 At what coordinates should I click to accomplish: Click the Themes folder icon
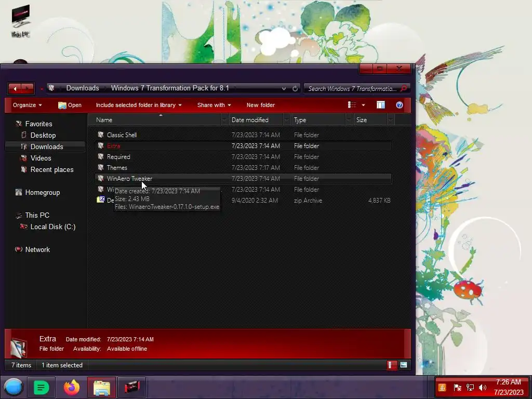click(100, 167)
